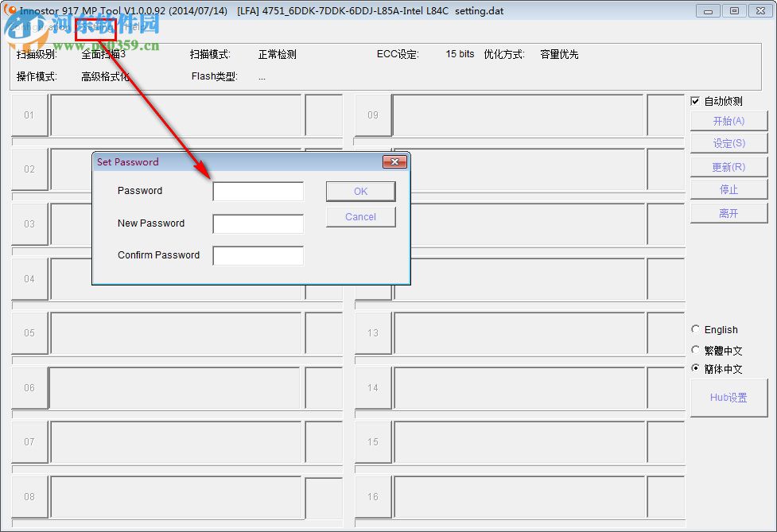Screen dimensions: 777x532
Task: Click the 离开 exit button
Action: tap(728, 212)
